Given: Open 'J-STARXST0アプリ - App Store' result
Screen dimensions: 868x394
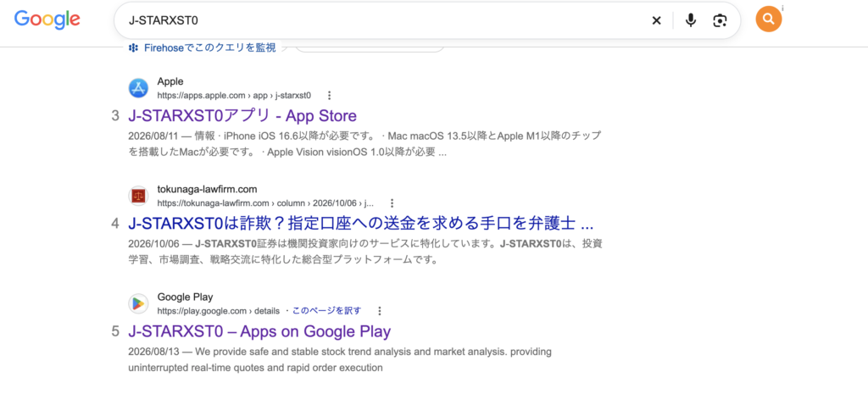Looking at the screenshot, I should click(242, 115).
